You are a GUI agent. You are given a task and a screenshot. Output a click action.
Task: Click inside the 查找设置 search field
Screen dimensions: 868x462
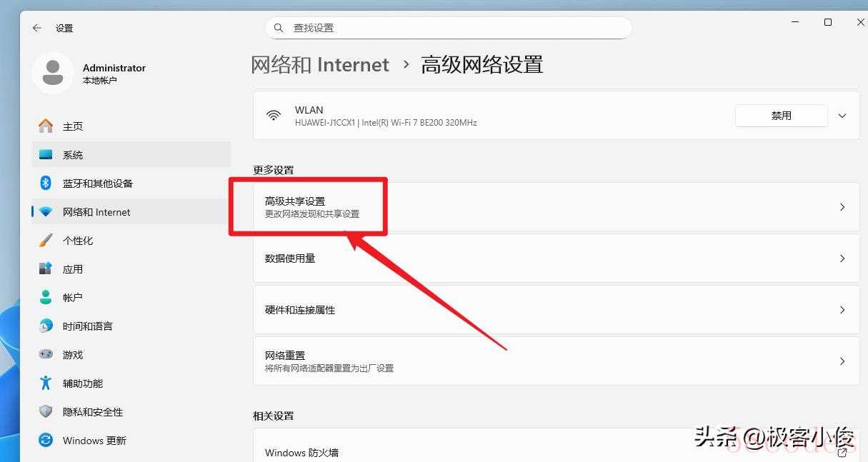pyautogui.click(x=449, y=28)
